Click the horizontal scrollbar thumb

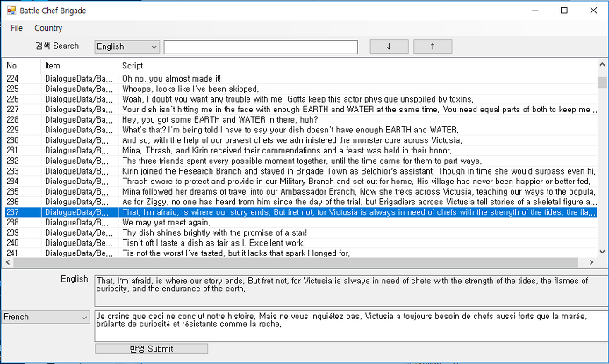(297, 262)
